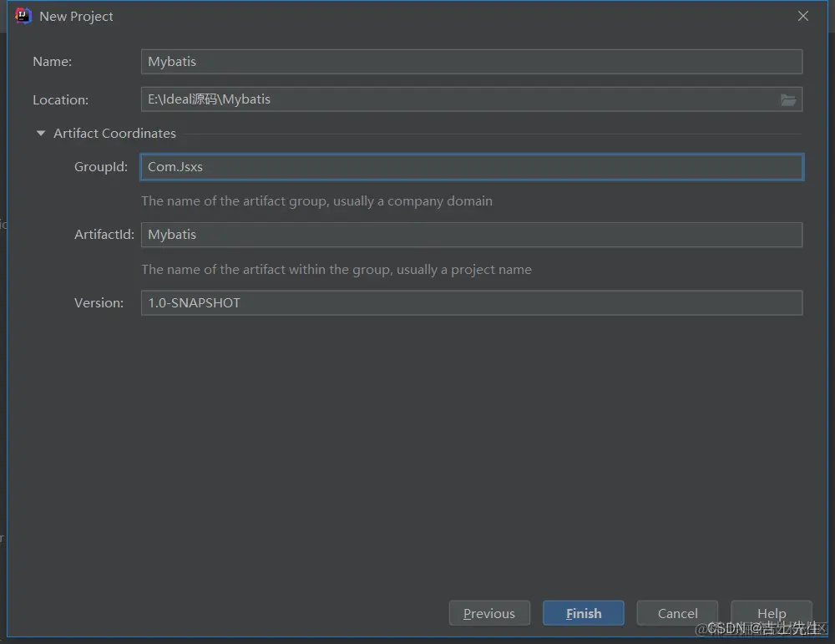
Task: Cancel the New Project dialog
Action: coord(677,613)
